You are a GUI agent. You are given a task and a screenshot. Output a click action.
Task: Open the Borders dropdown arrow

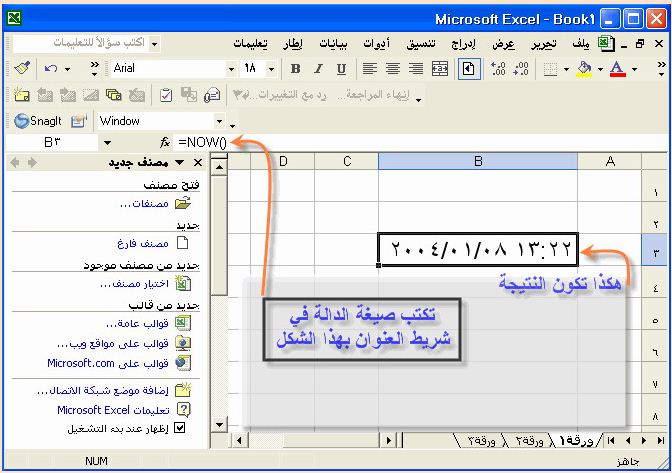click(x=566, y=69)
